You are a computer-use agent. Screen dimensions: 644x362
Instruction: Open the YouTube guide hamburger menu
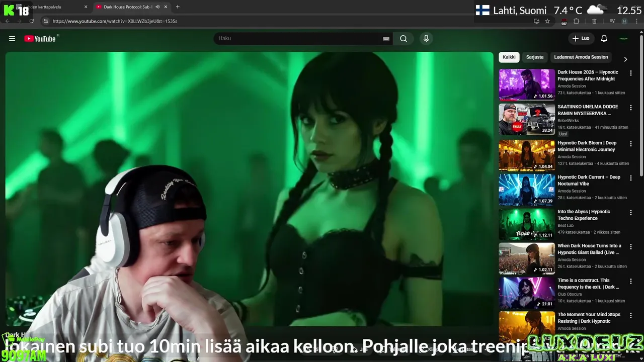pyautogui.click(x=12, y=39)
